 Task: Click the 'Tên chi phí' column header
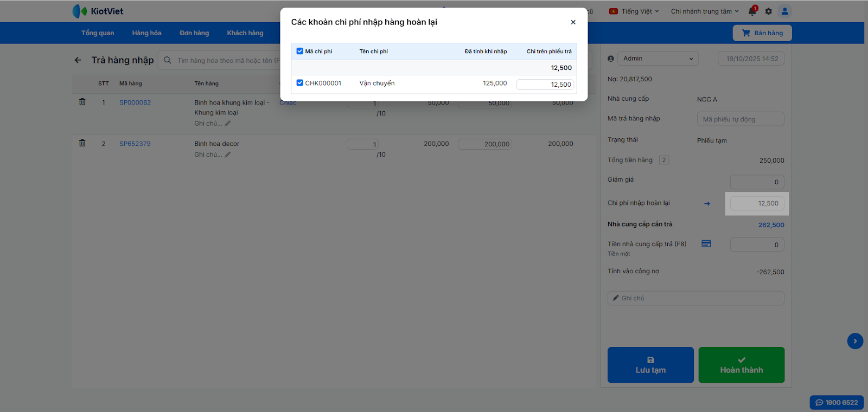click(373, 51)
